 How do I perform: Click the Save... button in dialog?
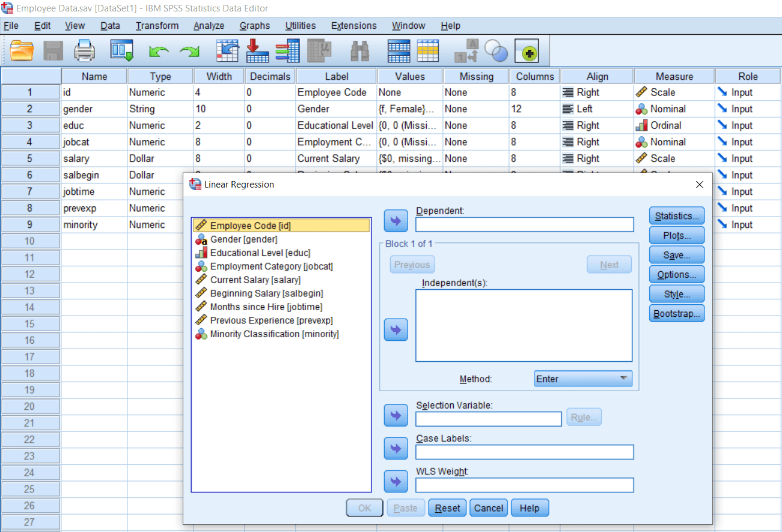pyautogui.click(x=677, y=255)
